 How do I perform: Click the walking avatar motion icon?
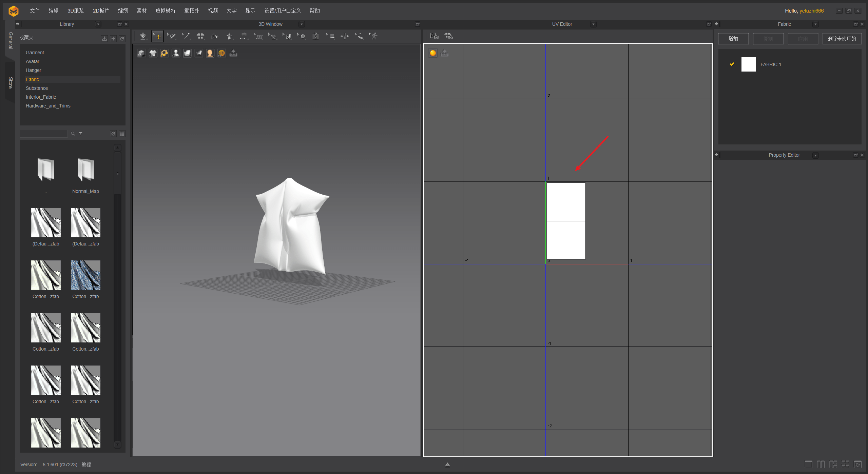tap(373, 36)
